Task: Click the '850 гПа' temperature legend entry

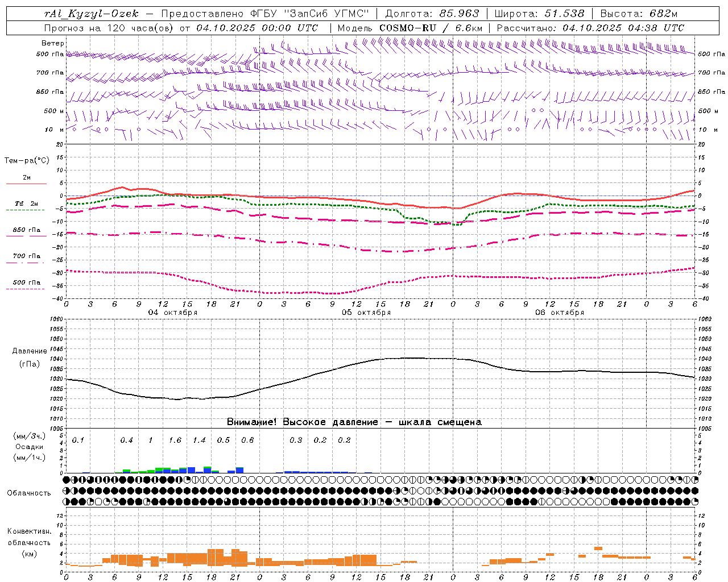Action: [x=26, y=230]
